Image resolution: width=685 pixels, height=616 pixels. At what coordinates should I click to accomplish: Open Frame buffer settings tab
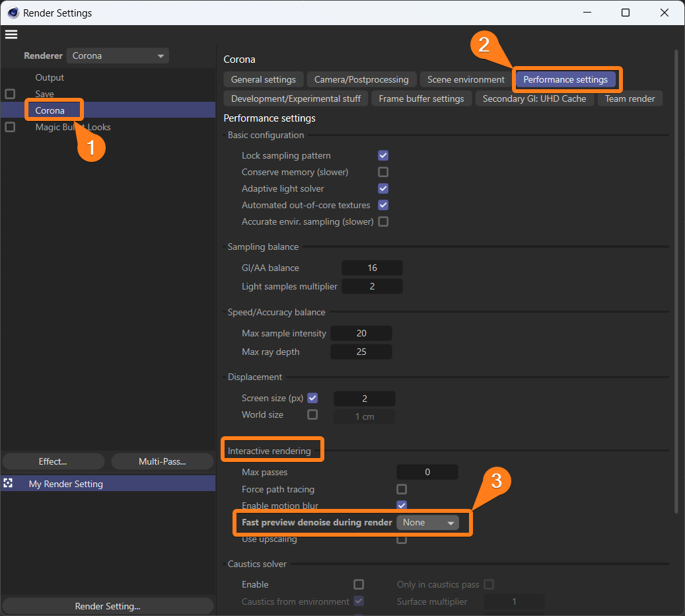pyautogui.click(x=421, y=98)
